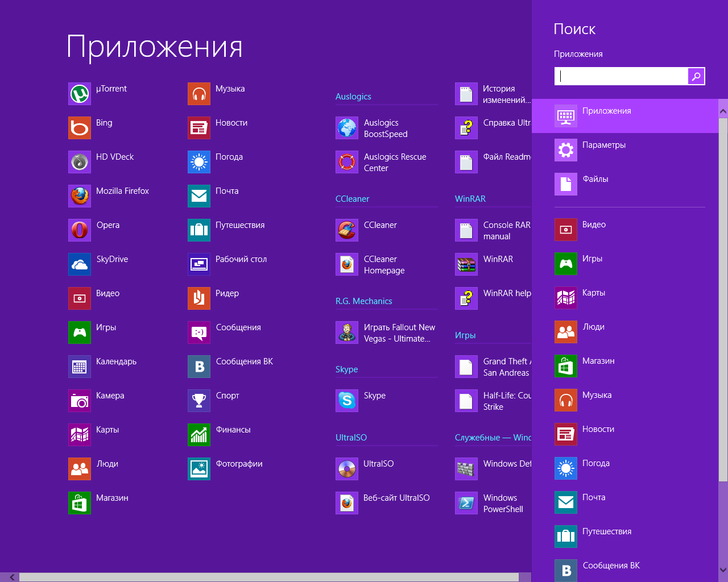Open Windows PowerShell icon

click(466, 503)
